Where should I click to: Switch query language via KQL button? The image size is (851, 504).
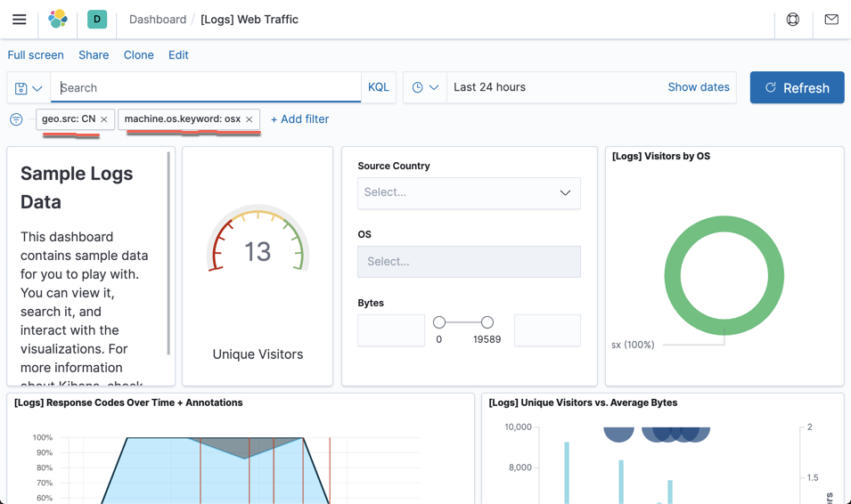(x=379, y=87)
